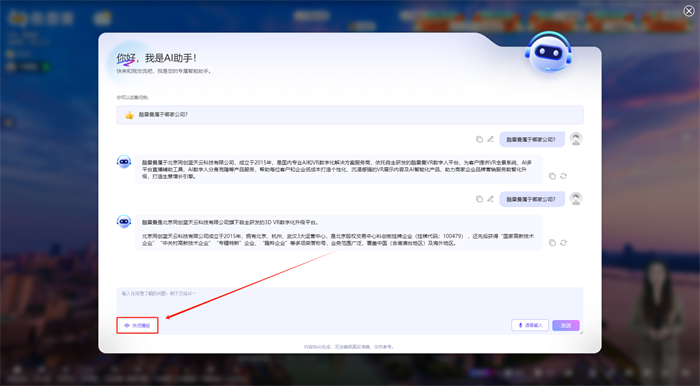Viewport: 700px width, 386px height.
Task: Regenerate the reply that starts with 酷雷曼属于北京同创蓝天
Action: click(563, 176)
